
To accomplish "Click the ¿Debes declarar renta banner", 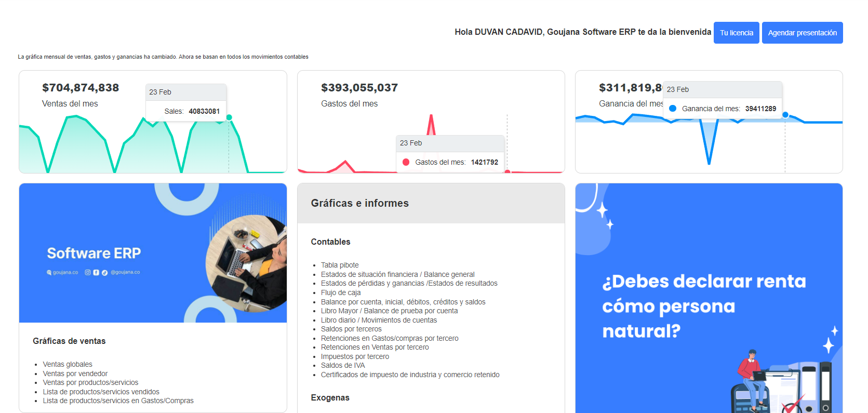I will point(709,298).
